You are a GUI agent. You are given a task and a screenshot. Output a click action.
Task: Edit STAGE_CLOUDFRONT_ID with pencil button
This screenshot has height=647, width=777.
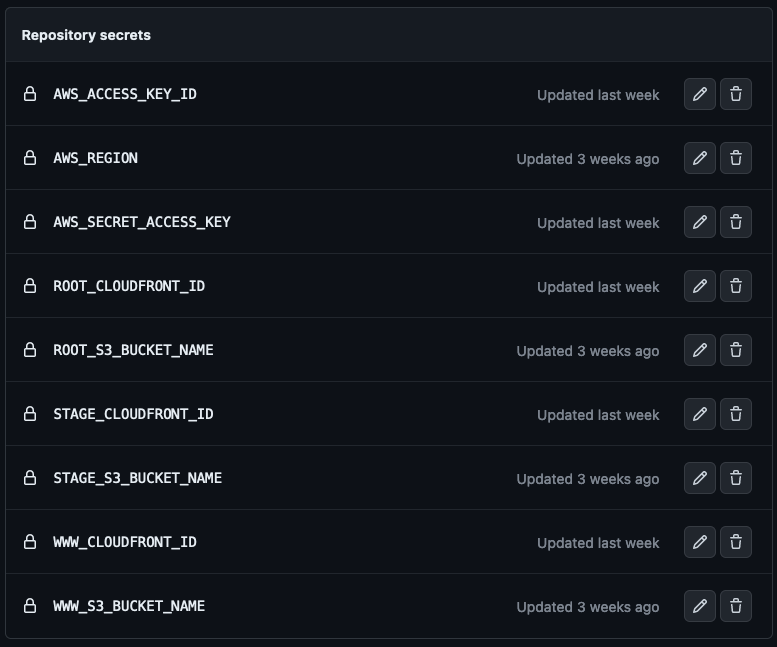pyautogui.click(x=700, y=414)
